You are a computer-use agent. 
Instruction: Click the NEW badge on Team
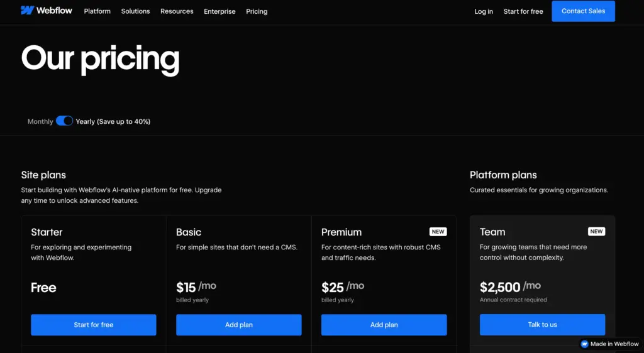pos(596,231)
